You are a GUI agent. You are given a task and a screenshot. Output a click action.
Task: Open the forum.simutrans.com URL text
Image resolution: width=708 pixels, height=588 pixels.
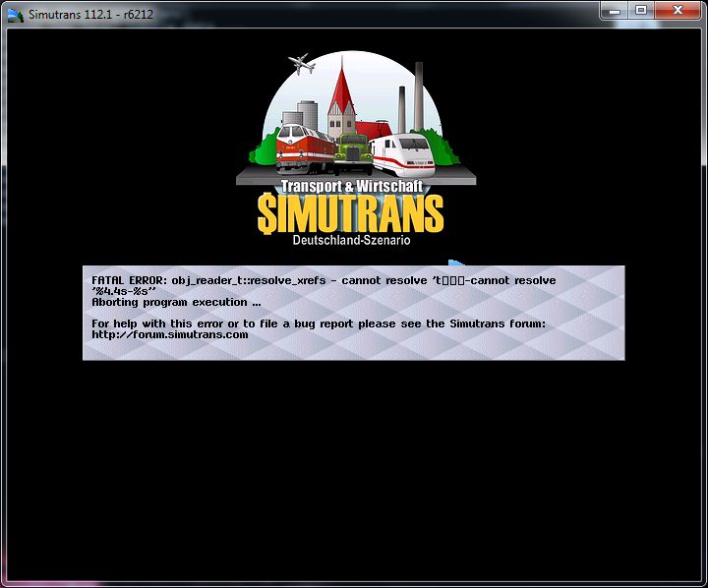[169, 334]
